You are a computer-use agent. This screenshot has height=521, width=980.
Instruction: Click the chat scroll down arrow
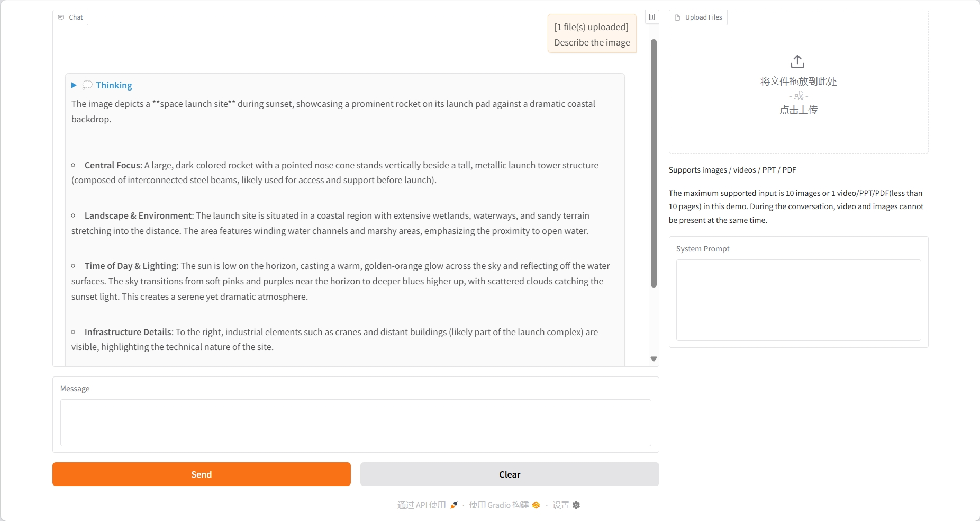(x=654, y=359)
